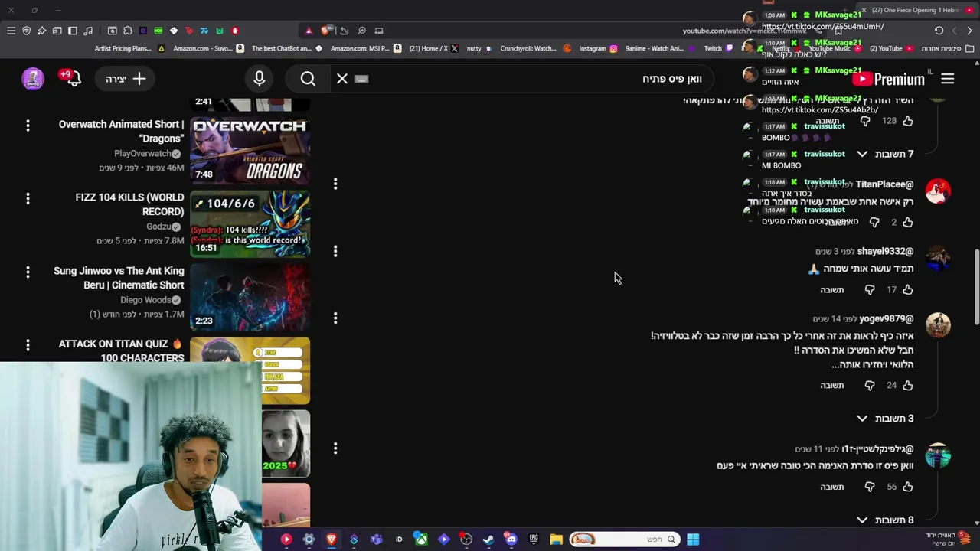Like the TitanPlacee comment

coord(907,222)
